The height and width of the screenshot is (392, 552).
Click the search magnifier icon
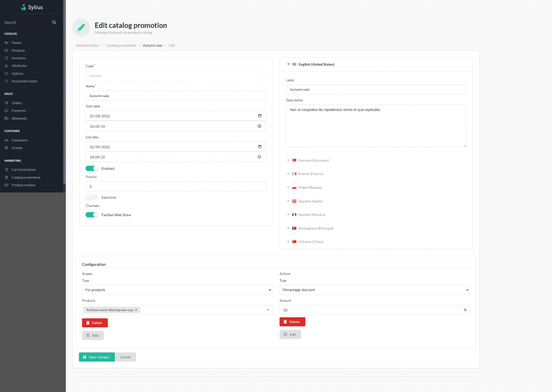[x=54, y=23]
